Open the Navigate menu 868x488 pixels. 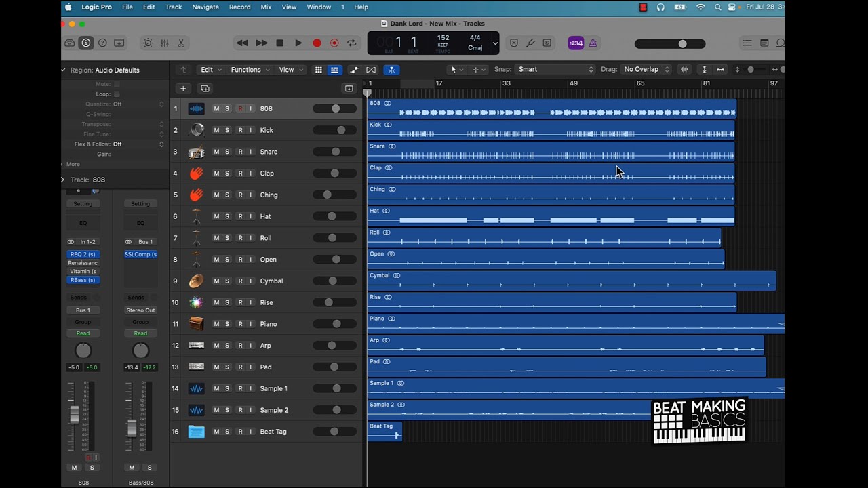(205, 7)
